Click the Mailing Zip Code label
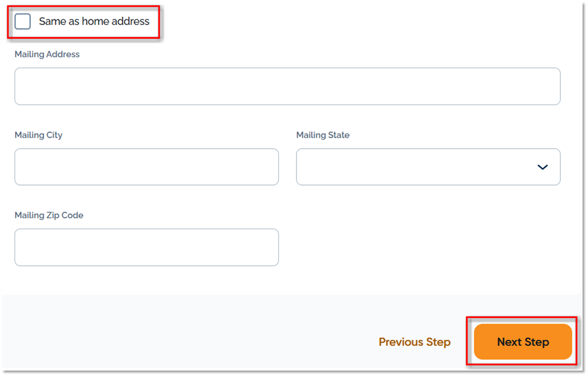Viewport: 588px width, 376px height. pyautogui.click(x=49, y=215)
